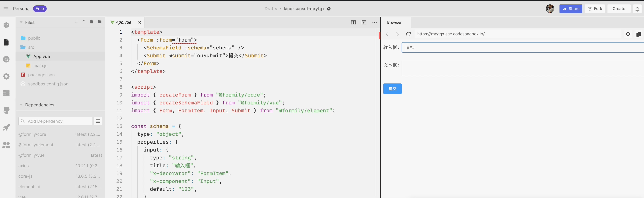Open the preview addons icon next to URL bar
Screen dimensions: 644x198
pos(628,34)
